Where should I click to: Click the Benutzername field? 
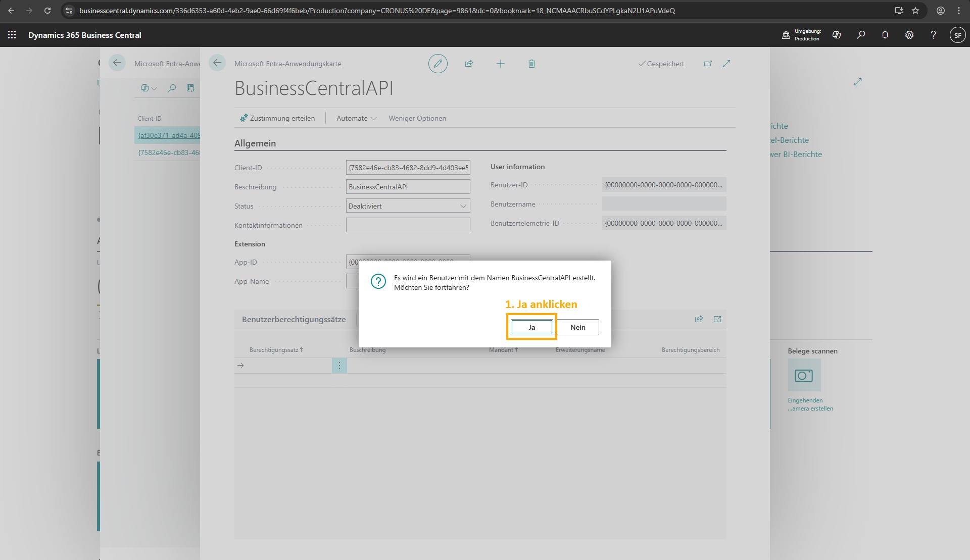(x=664, y=204)
